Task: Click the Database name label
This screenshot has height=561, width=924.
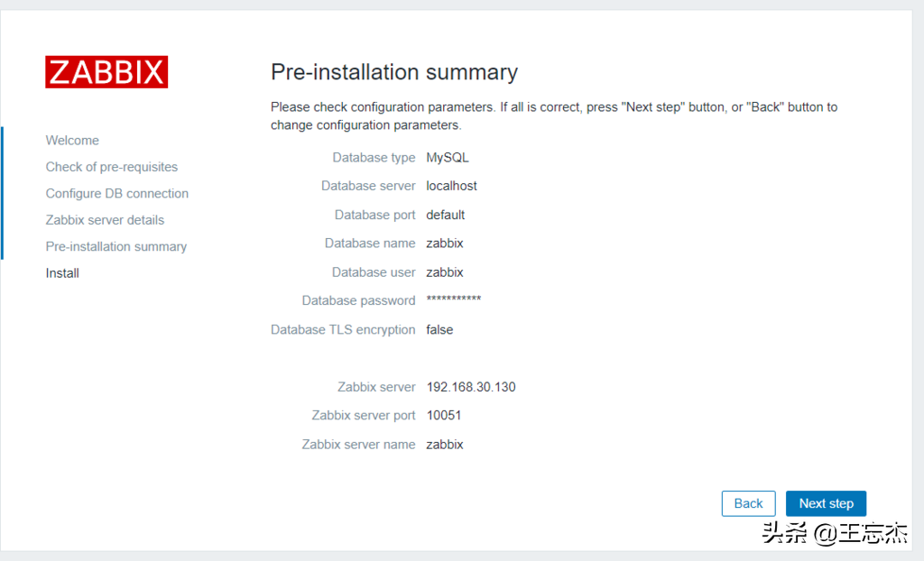Action: point(370,244)
